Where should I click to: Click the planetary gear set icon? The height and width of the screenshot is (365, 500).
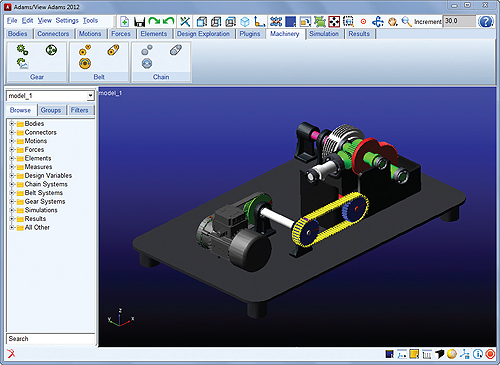tap(51, 50)
